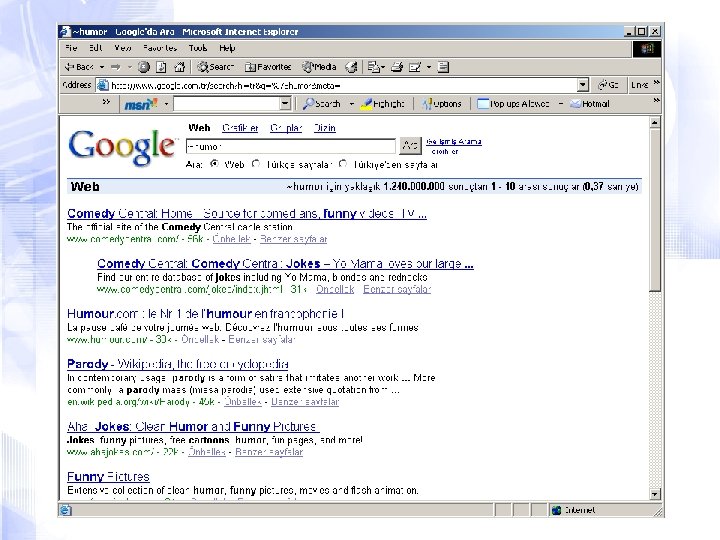The height and width of the screenshot is (540, 720).
Task: Click the vertical scrollbar thumb
Action: [x=655, y=210]
